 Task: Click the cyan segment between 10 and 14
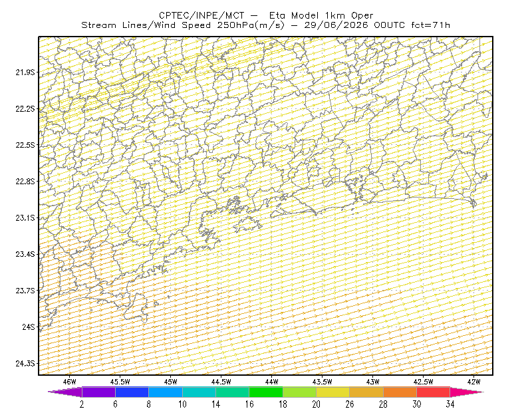coord(199,392)
